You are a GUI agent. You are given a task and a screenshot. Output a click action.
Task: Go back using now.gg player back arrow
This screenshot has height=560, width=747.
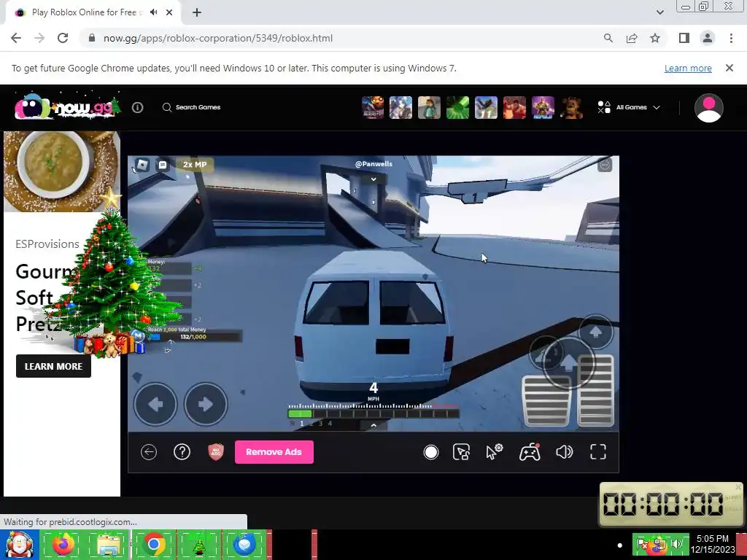pyautogui.click(x=149, y=452)
